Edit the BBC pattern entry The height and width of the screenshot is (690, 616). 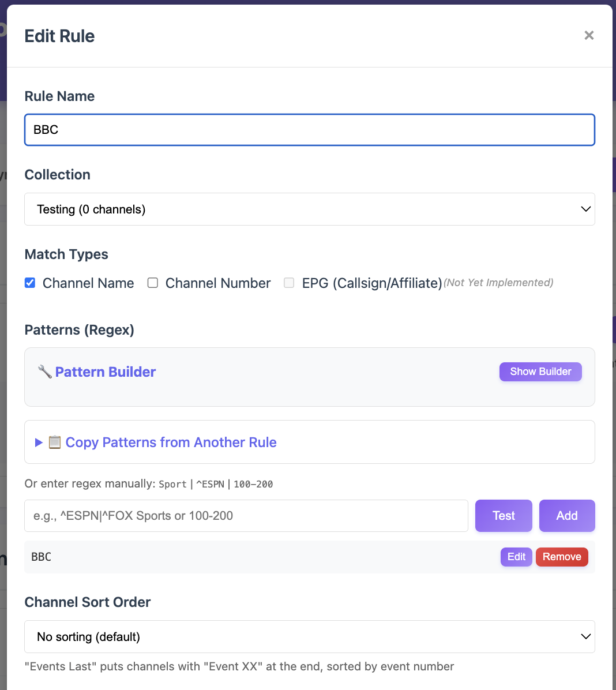click(516, 557)
